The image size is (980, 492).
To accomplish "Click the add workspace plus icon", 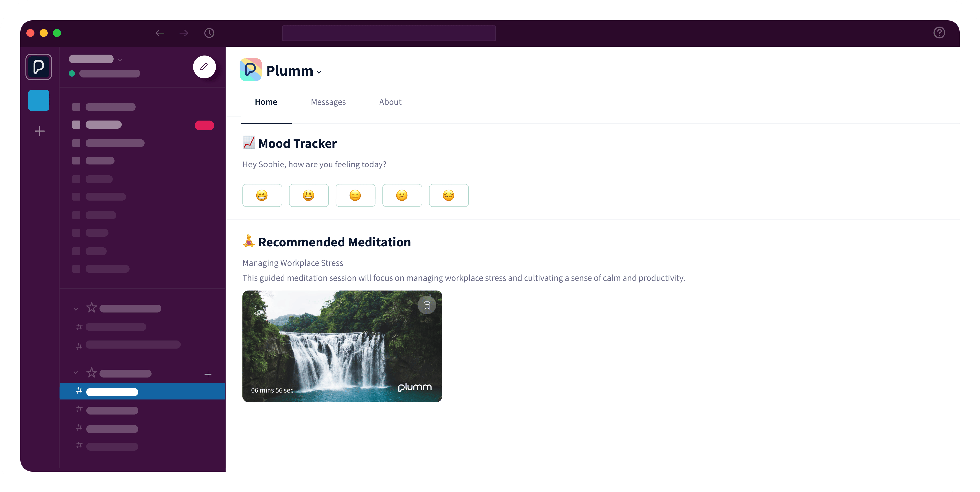I will coord(39,131).
